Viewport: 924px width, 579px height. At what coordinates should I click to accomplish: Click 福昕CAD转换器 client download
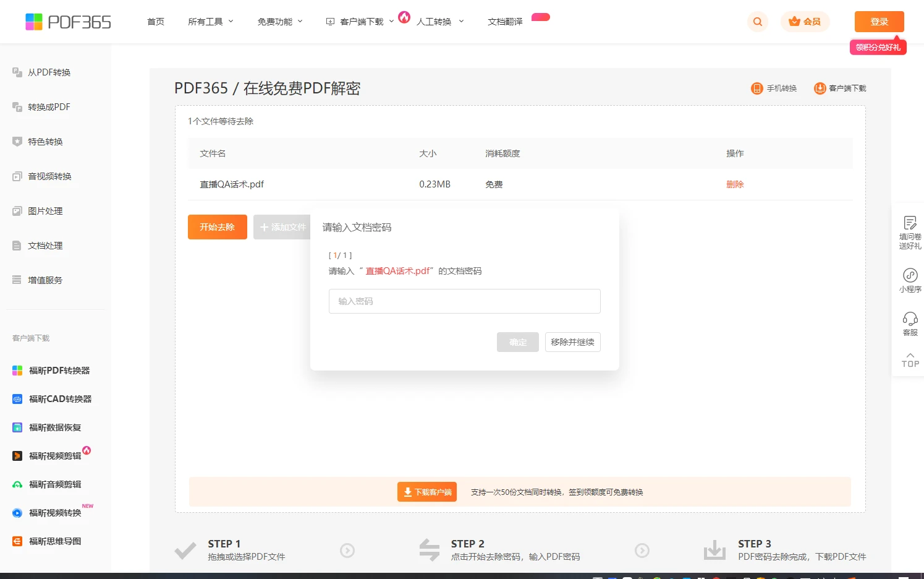[x=53, y=399]
